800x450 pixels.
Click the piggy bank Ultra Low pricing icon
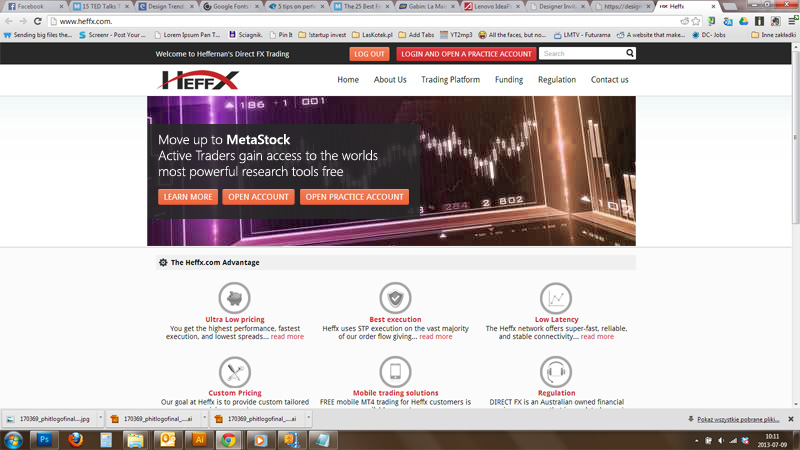coord(234,297)
